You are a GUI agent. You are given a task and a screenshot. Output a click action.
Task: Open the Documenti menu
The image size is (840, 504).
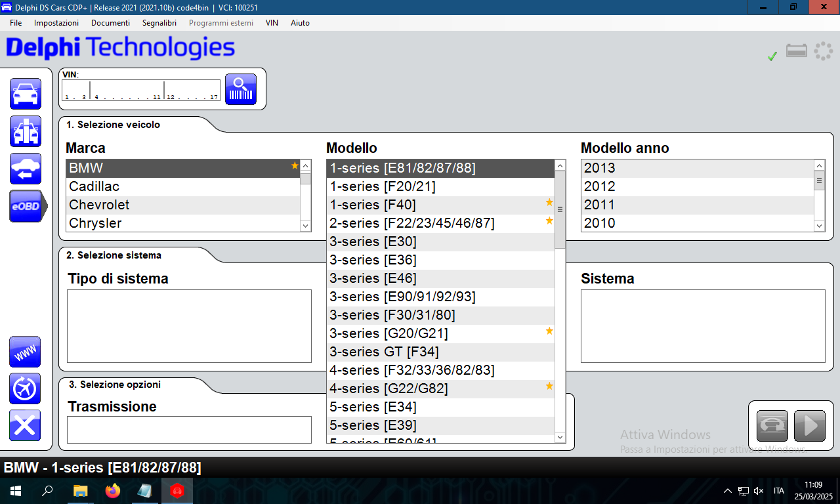(110, 22)
